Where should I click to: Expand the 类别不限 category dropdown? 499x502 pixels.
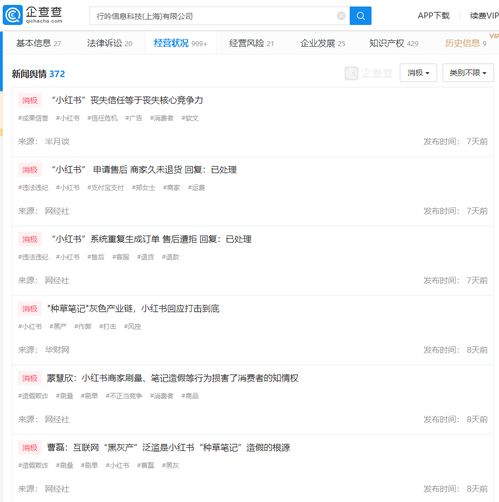(468, 72)
